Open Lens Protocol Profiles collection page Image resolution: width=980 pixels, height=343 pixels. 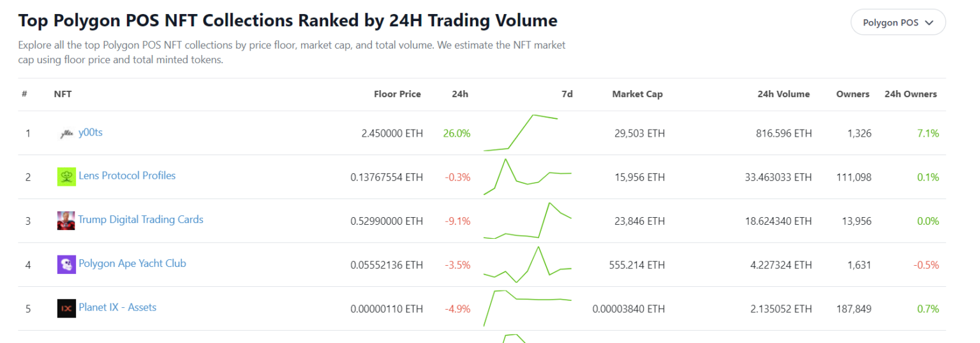[127, 176]
